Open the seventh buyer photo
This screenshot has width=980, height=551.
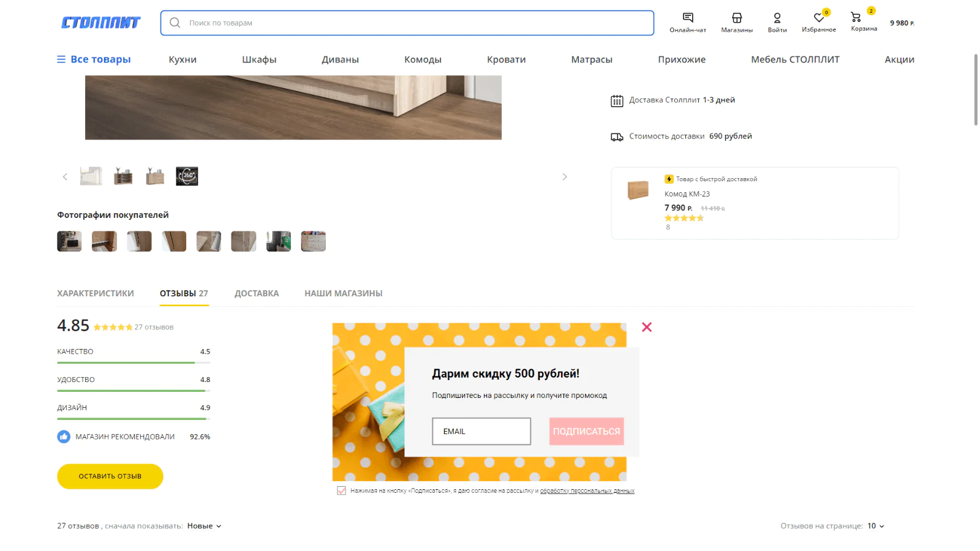pos(279,241)
